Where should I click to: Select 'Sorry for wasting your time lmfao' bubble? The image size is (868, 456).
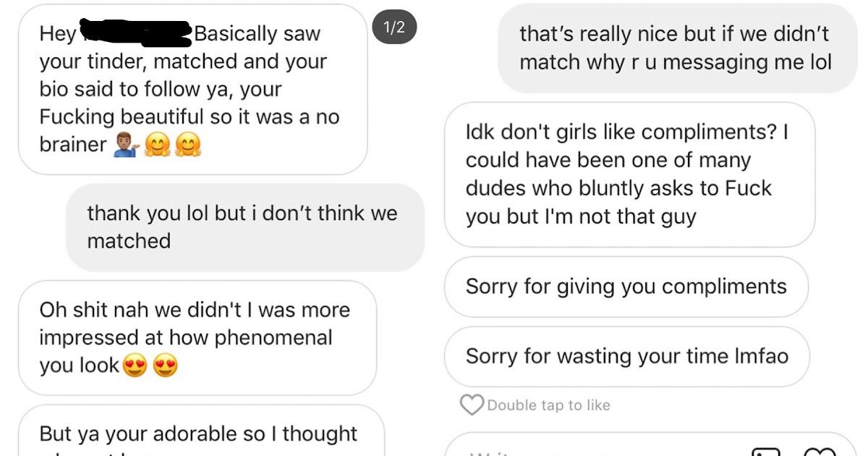tap(626, 356)
